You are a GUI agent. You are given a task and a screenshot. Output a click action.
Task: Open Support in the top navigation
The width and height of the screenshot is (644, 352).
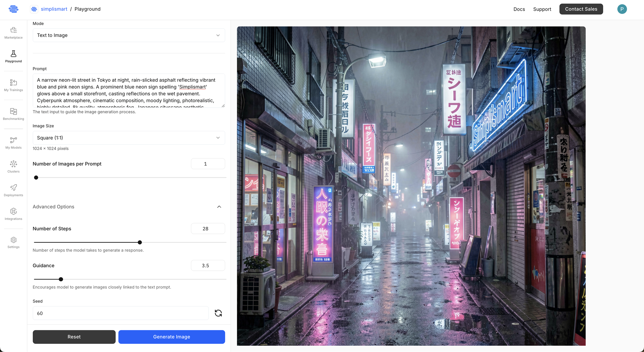pos(542,9)
